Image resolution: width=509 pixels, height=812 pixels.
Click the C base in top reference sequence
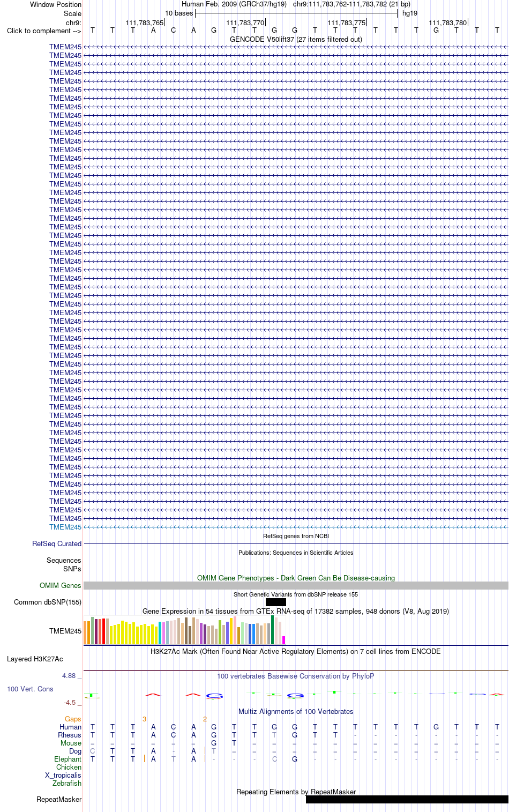173,30
